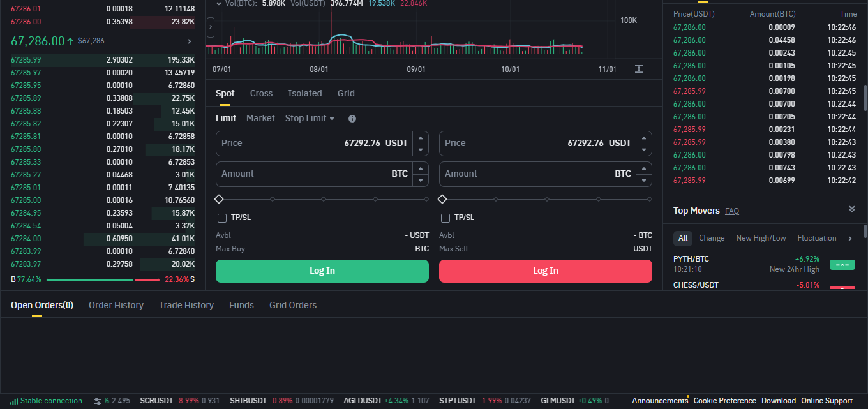Click the Download link in the footer
This screenshot has height=409, width=868.
pyautogui.click(x=779, y=401)
